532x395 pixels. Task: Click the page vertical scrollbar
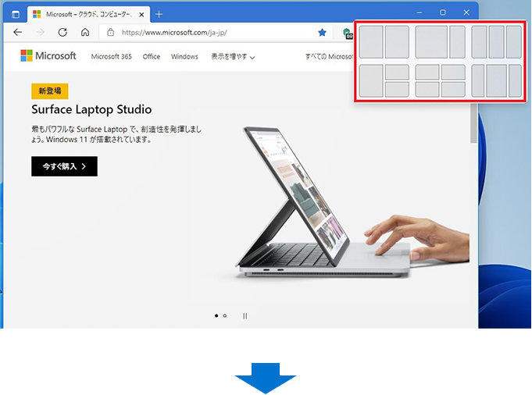click(473, 124)
